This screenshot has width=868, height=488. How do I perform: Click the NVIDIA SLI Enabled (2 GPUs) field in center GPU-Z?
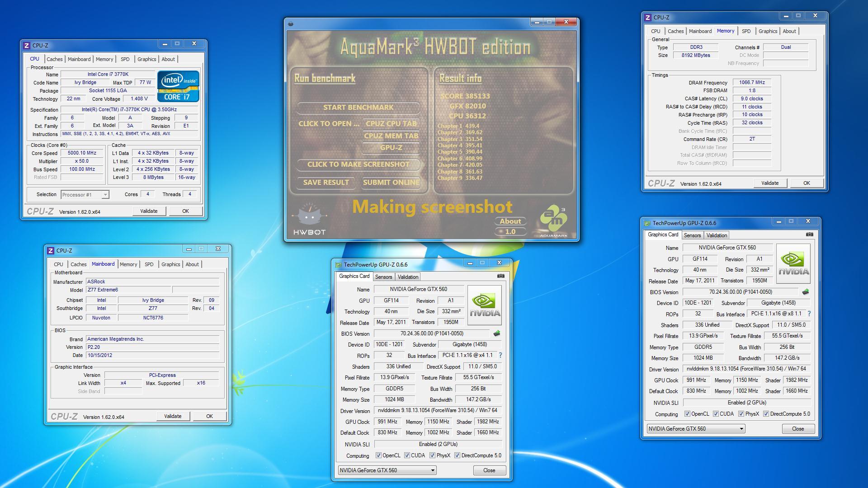438,444
